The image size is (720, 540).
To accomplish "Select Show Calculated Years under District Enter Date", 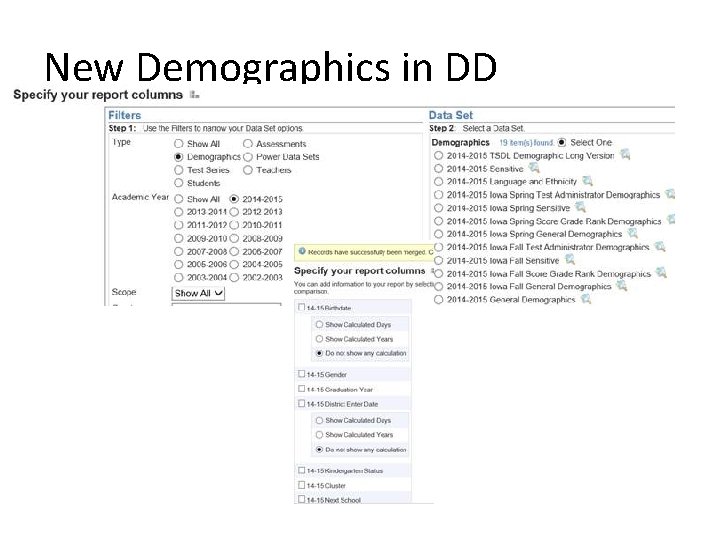I will [319, 434].
